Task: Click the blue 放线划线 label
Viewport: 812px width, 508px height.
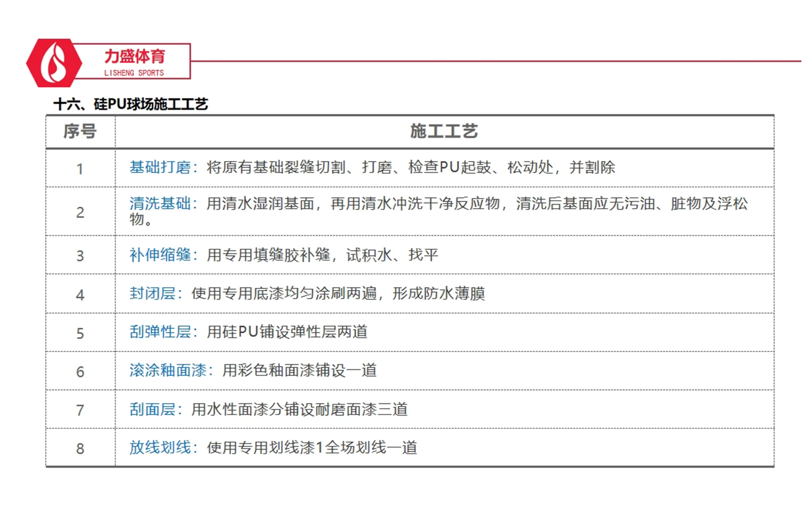Action: pyautogui.click(x=160, y=448)
